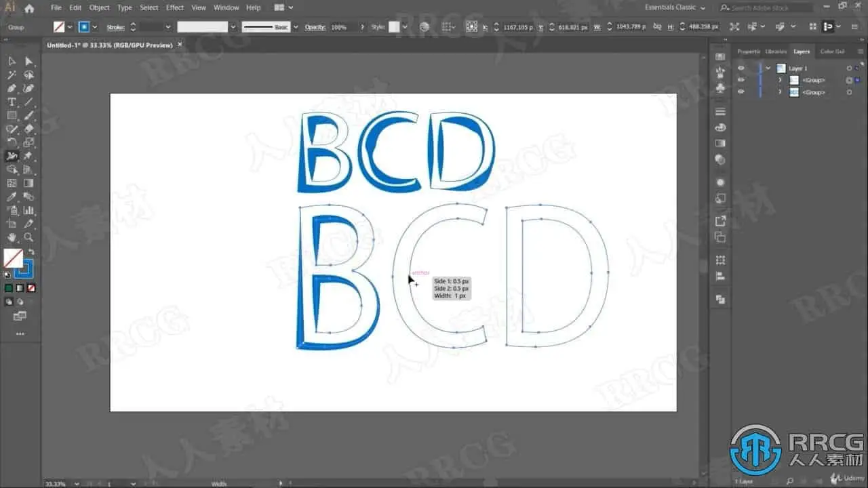The image size is (868, 488).
Task: Select the Line Segment tool
Action: tap(28, 102)
